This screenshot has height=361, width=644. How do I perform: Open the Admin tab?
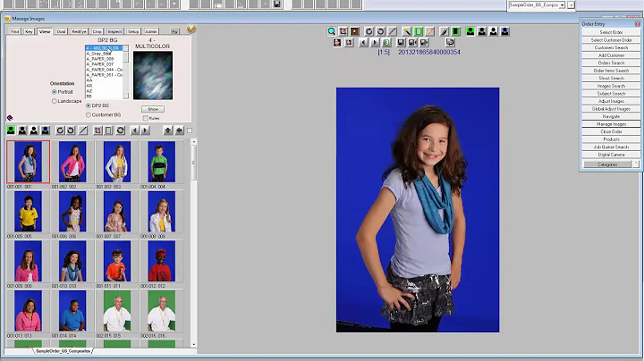pyautogui.click(x=151, y=31)
